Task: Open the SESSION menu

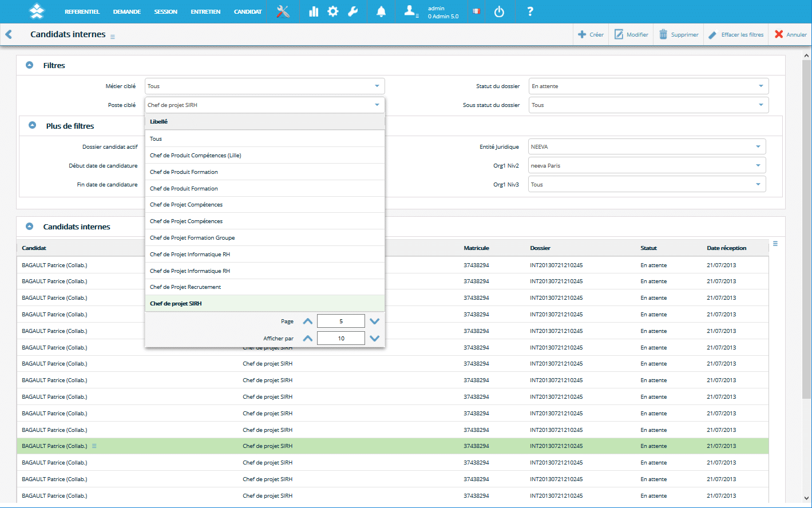Action: [x=166, y=11]
